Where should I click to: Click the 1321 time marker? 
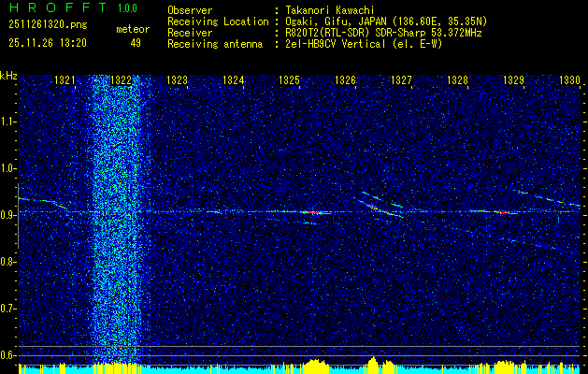[65, 79]
